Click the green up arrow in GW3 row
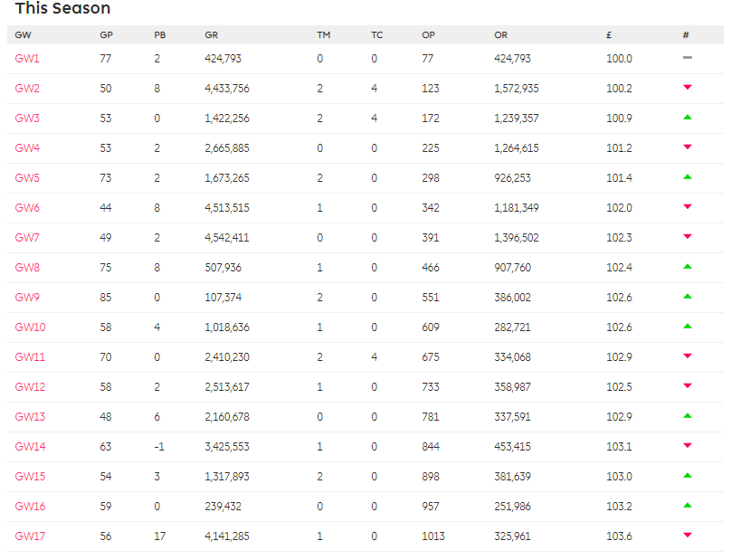 point(688,118)
